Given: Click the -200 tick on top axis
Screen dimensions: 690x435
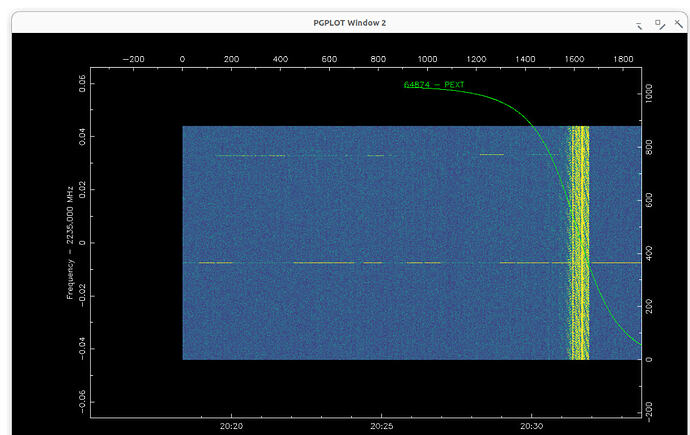Looking at the screenshot, I should click(133, 59).
